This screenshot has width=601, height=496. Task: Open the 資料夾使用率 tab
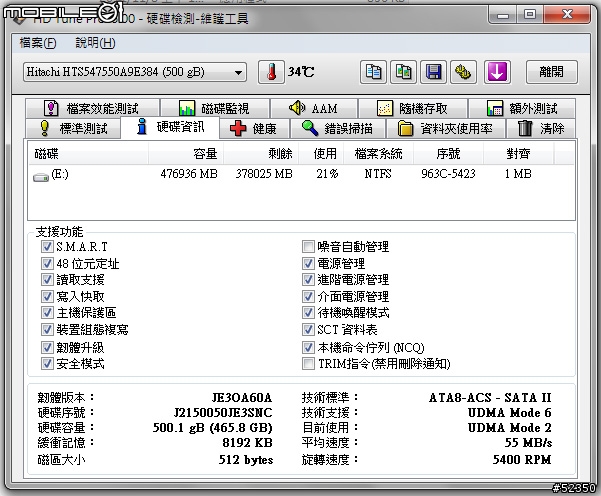445,128
